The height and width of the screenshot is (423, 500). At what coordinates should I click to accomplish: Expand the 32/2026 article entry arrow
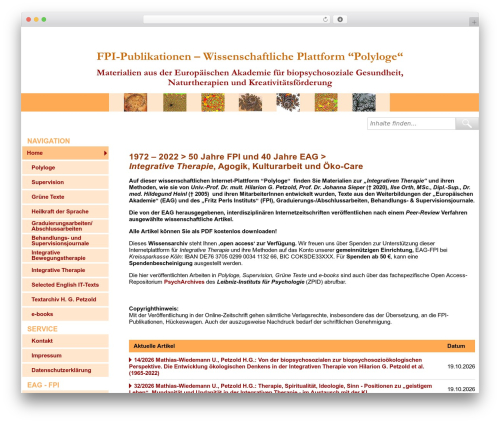click(x=130, y=386)
